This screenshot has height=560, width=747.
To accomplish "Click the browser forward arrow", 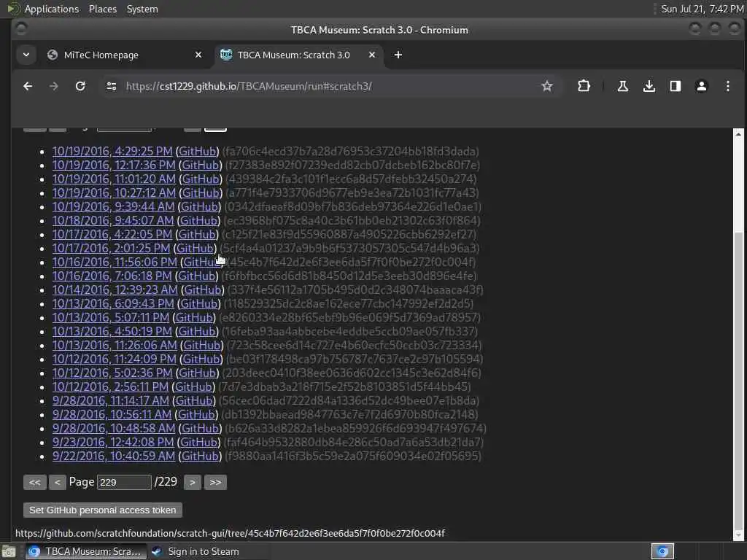I will 54,86.
